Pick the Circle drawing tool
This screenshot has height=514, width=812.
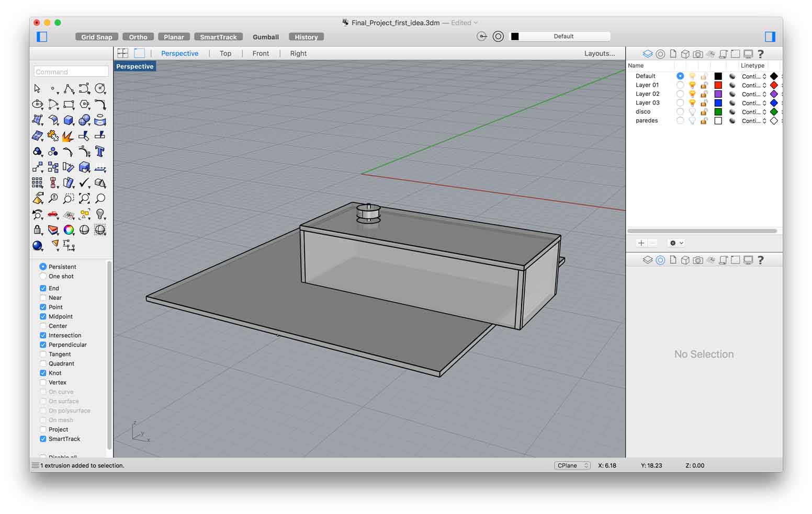[100, 88]
